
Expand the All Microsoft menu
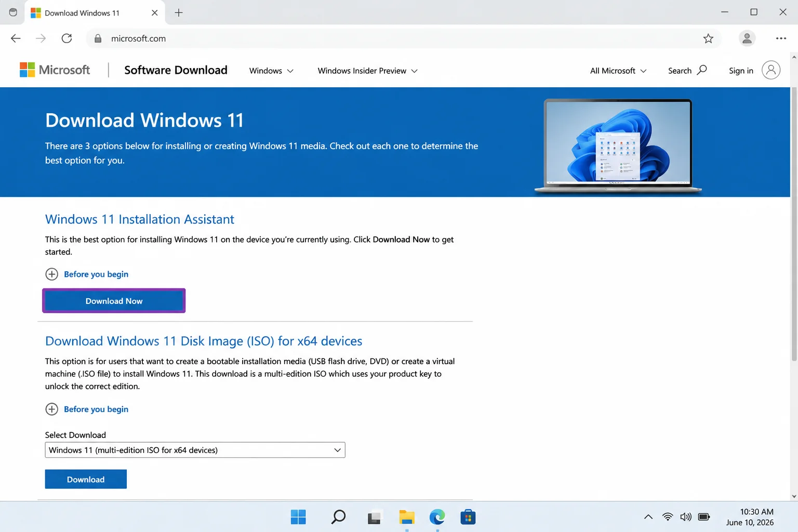coord(618,71)
